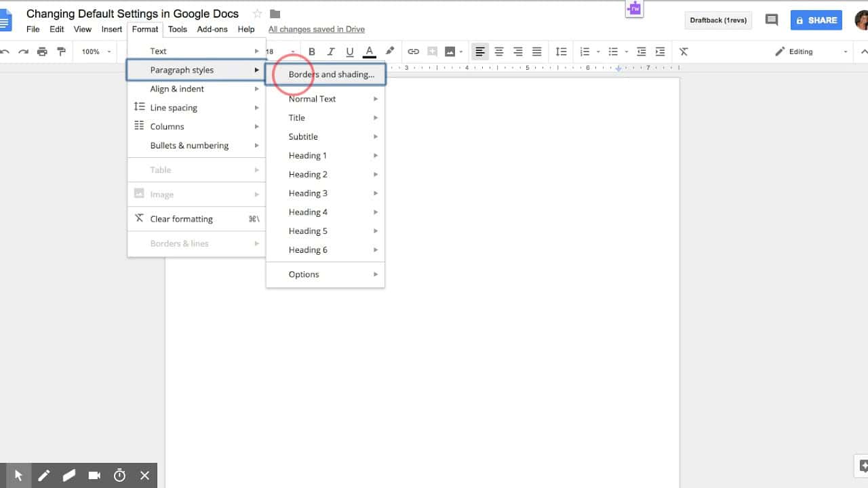Screen dimensions: 868x488
Task: Click the Redo arrow in the toolbar
Action: point(23,52)
